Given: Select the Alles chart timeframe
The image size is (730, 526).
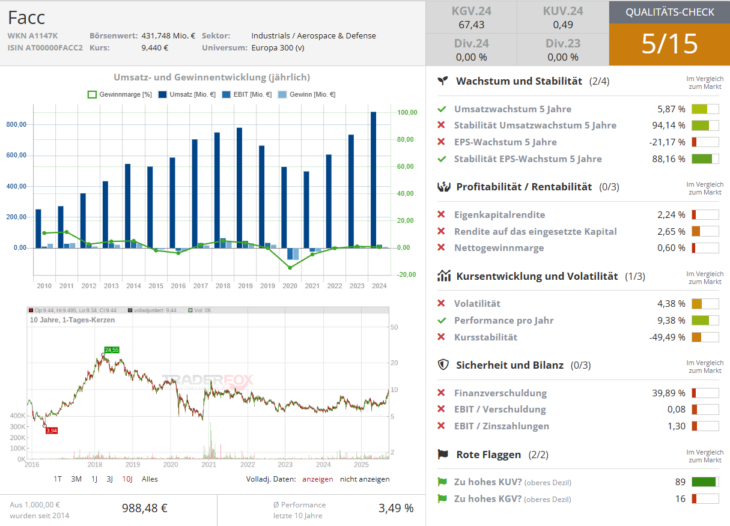Looking at the screenshot, I should (x=150, y=479).
